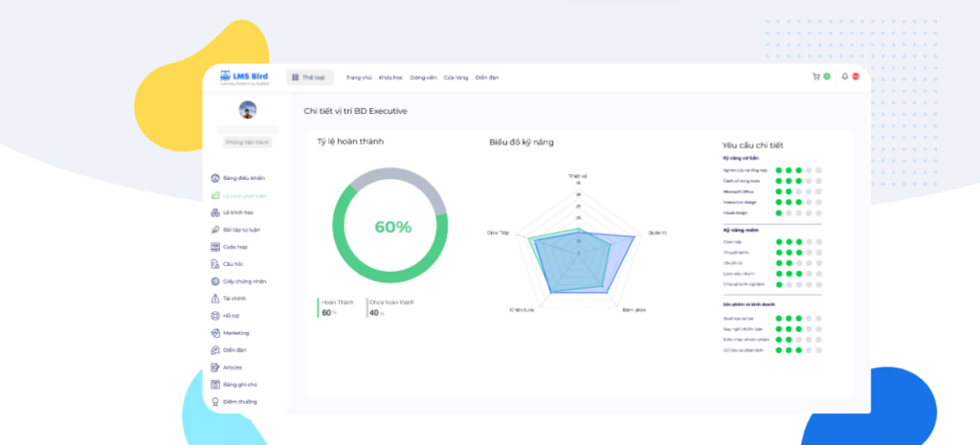Select the Cuộc họp sidebar icon
Image resolution: width=980 pixels, height=445 pixels.
[214, 247]
